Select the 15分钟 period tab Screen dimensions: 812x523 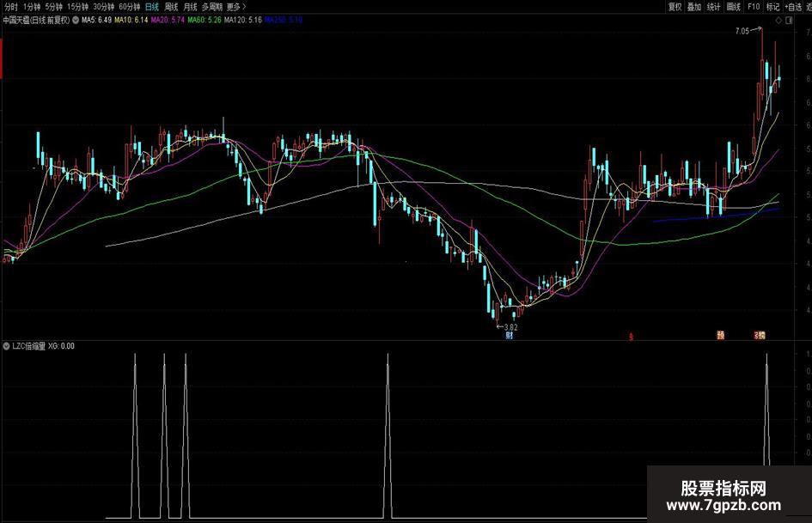coord(77,7)
